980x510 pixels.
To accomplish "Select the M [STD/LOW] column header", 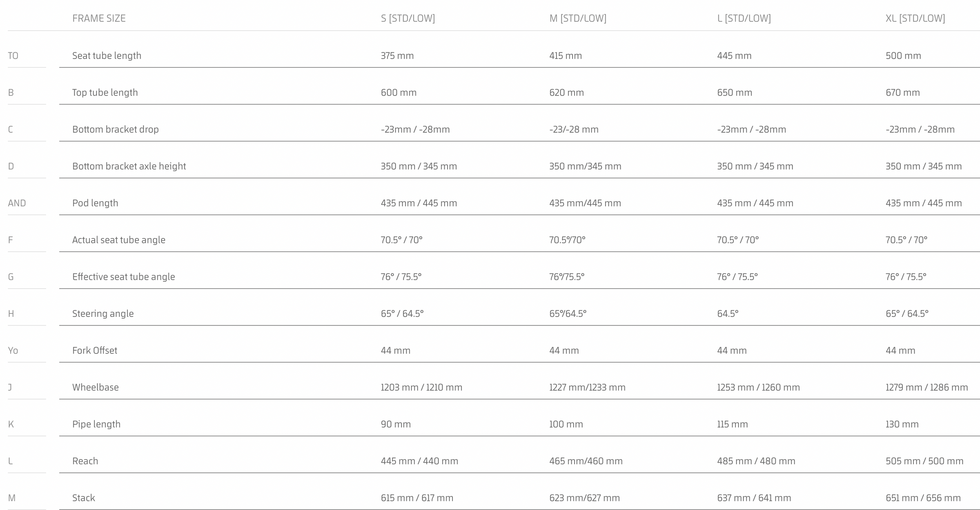I will coord(577,18).
